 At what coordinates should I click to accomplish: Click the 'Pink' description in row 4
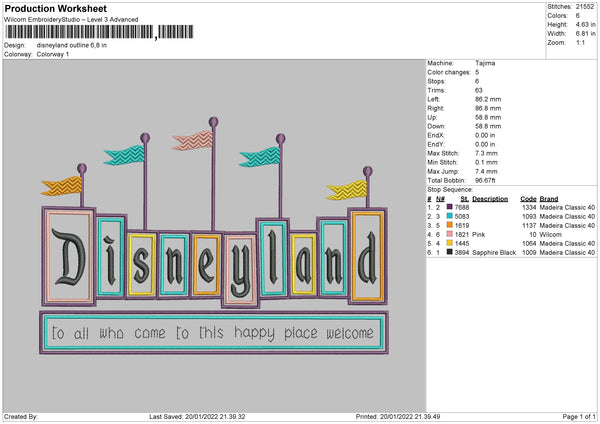[x=478, y=235]
